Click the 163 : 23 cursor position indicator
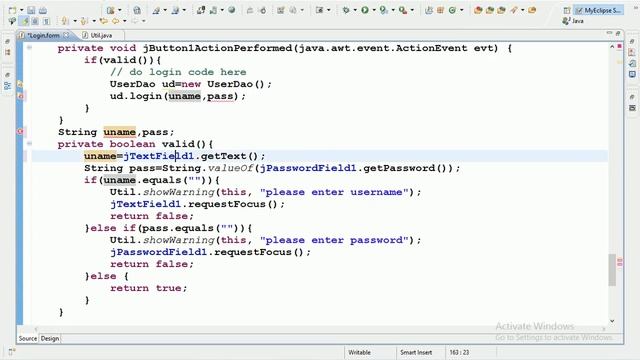 459,352
